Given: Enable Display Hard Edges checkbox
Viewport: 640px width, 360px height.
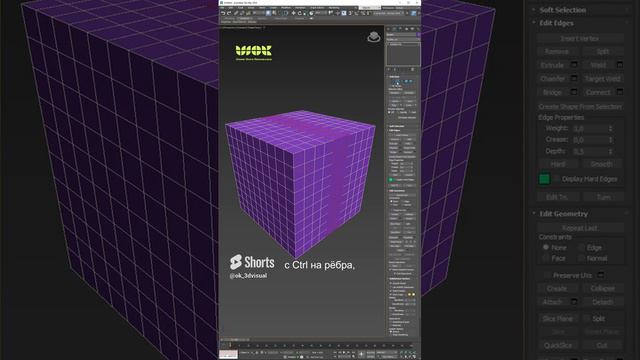Looking at the screenshot, I should (557, 179).
